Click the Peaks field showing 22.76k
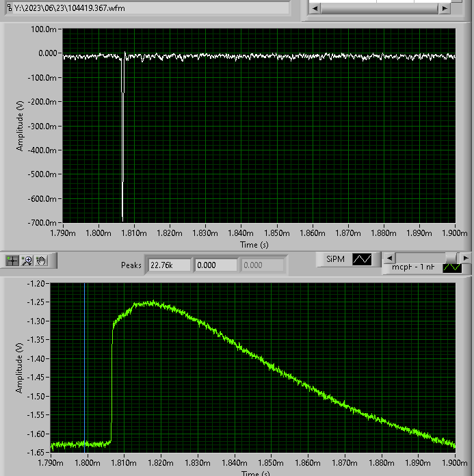Screen dimensions: 474x476 pos(170,265)
